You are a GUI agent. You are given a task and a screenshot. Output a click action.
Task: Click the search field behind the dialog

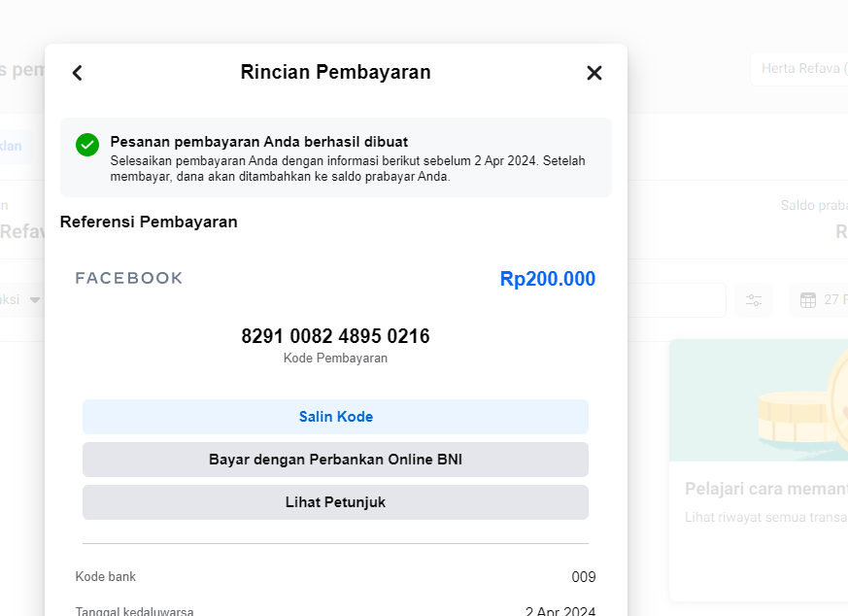click(676, 300)
